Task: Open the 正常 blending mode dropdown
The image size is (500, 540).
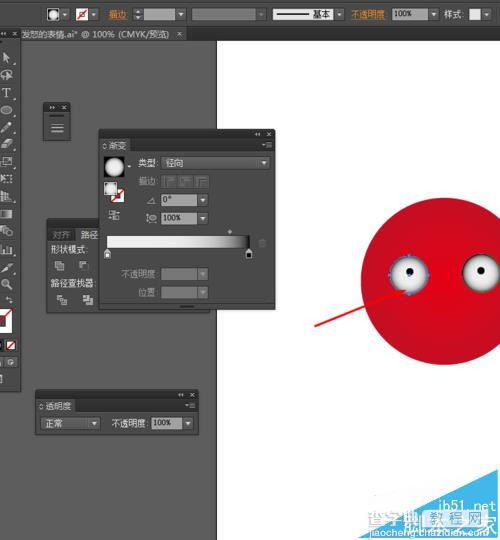Action: pos(70,423)
